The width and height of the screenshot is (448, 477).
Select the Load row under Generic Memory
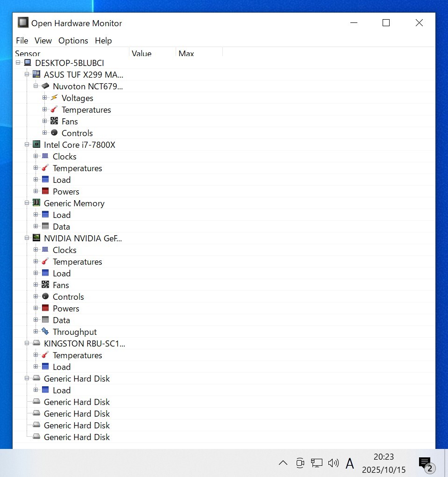tap(62, 215)
